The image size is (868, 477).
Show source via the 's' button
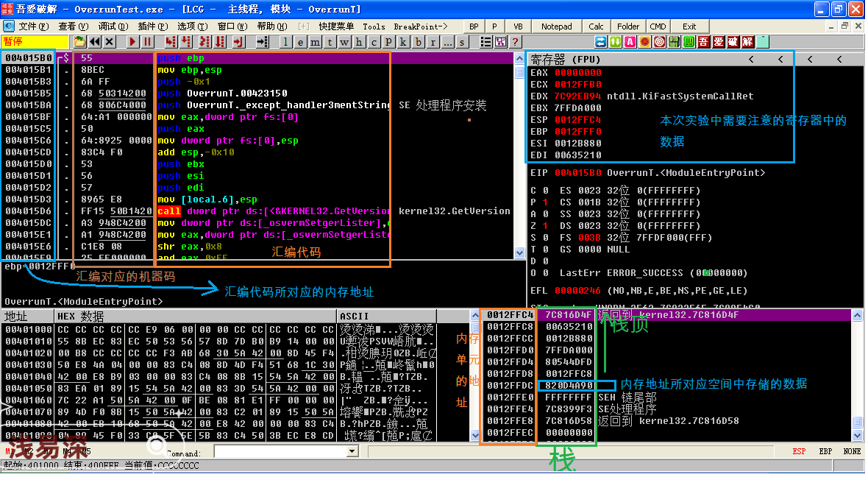pos(462,41)
